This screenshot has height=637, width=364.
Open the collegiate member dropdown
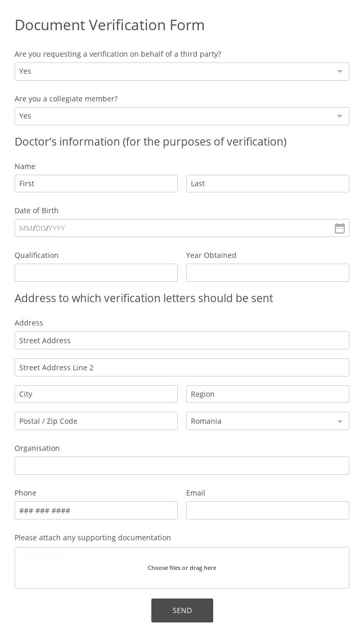[182, 116]
